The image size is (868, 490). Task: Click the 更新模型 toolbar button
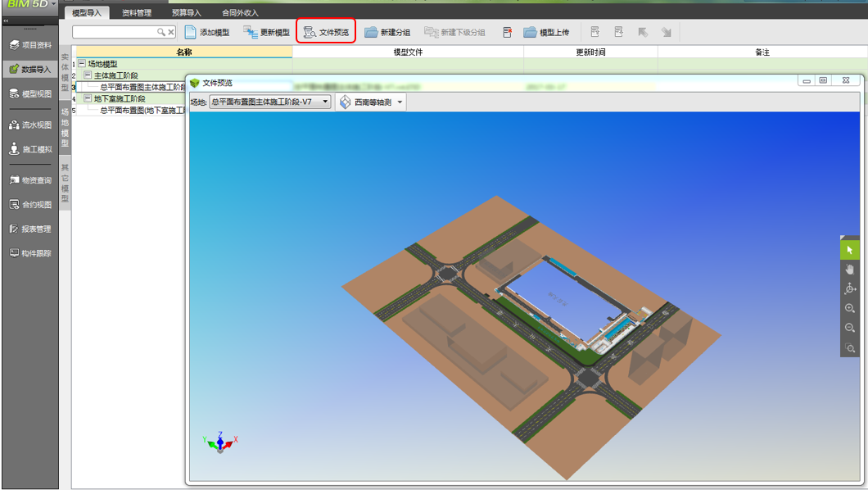(x=266, y=32)
